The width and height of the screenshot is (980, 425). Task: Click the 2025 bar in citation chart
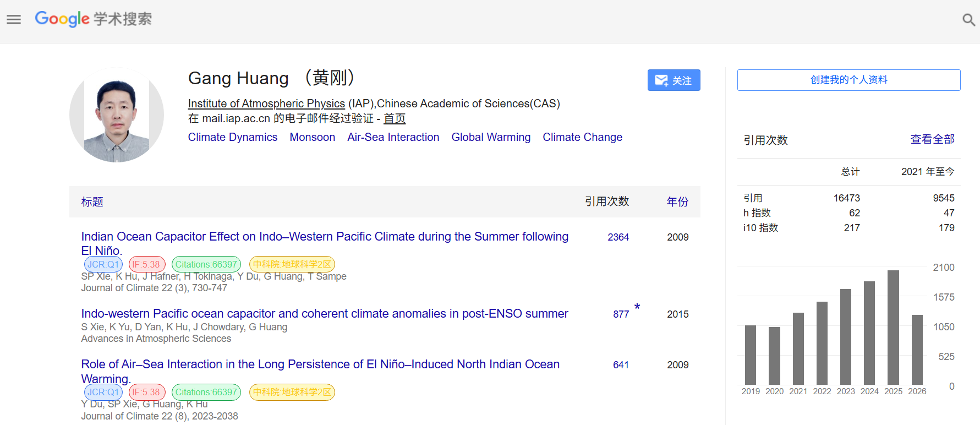point(893,327)
